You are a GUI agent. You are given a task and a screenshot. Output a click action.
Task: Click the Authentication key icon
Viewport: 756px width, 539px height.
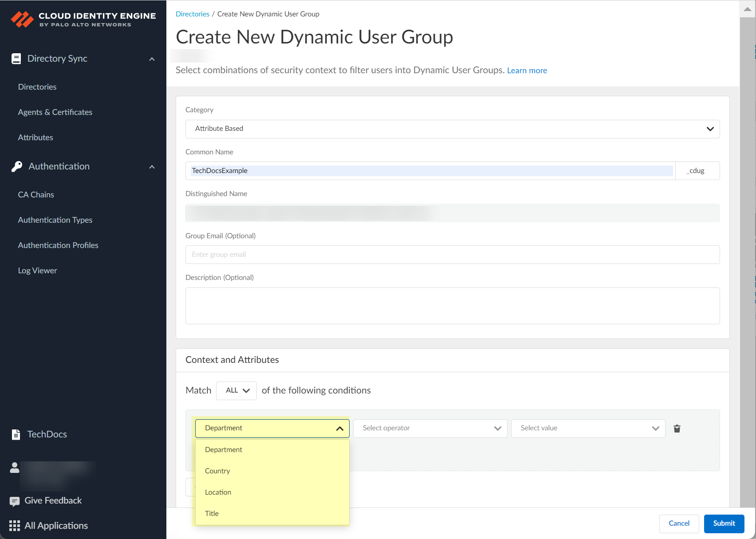[17, 167]
